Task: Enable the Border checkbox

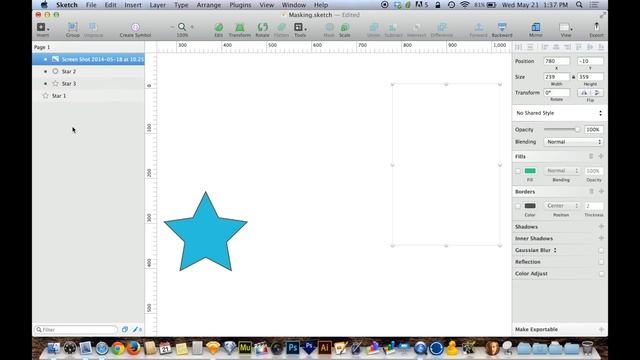Action: [518, 206]
